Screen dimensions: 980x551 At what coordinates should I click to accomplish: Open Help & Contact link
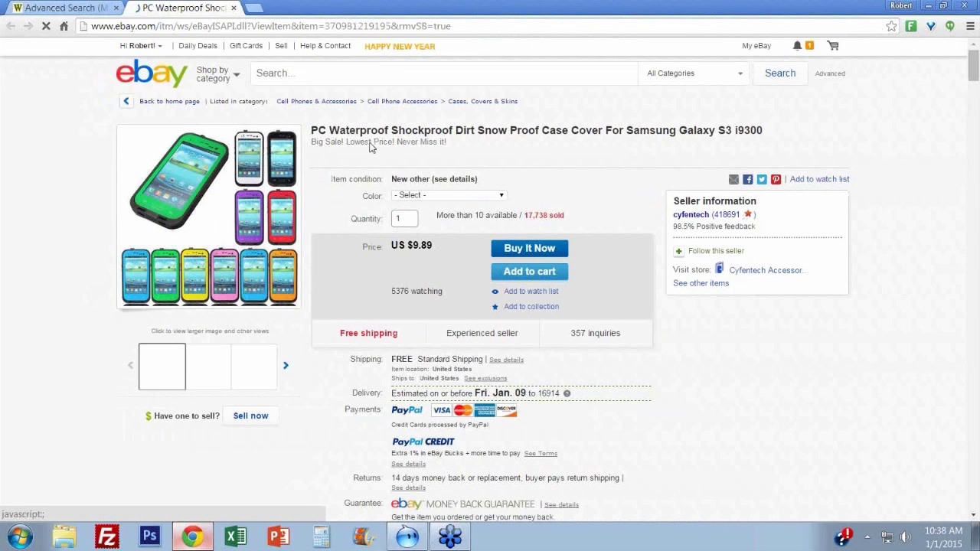click(325, 46)
